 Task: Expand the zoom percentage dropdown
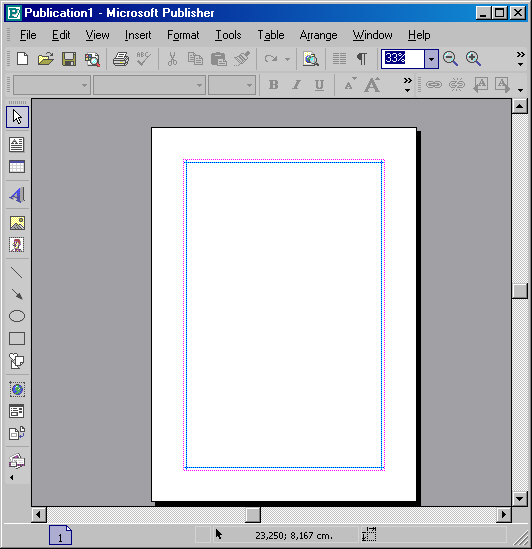pyautogui.click(x=431, y=59)
